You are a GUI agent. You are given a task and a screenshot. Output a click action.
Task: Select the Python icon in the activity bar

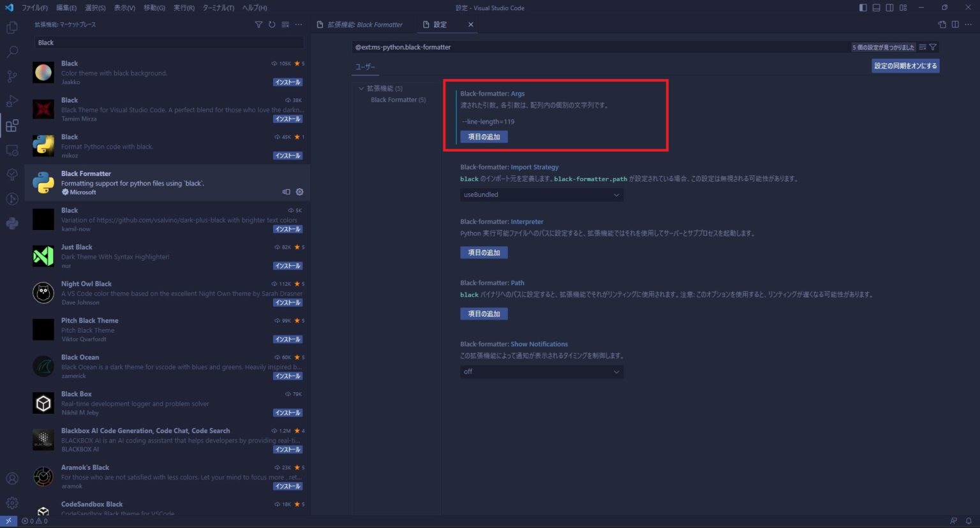11,222
